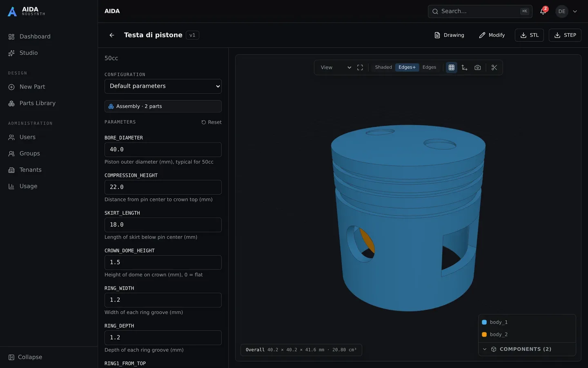
Task: Click the fit-to-screen frame icon
Action: click(360, 67)
